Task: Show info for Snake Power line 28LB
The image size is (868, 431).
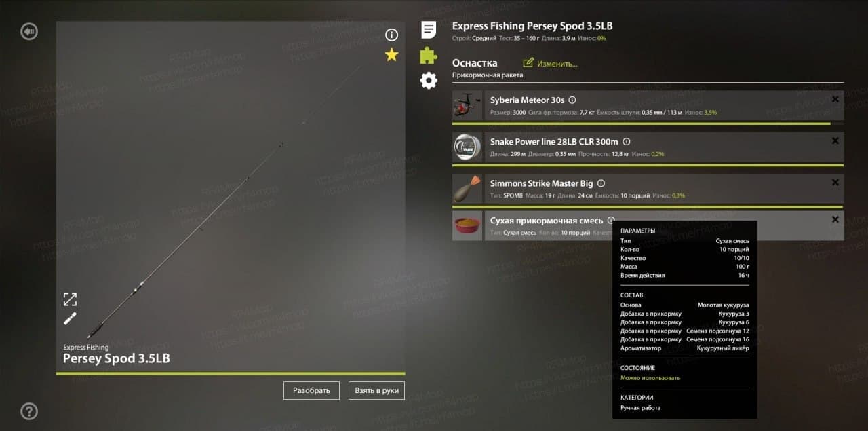Action: [627, 142]
